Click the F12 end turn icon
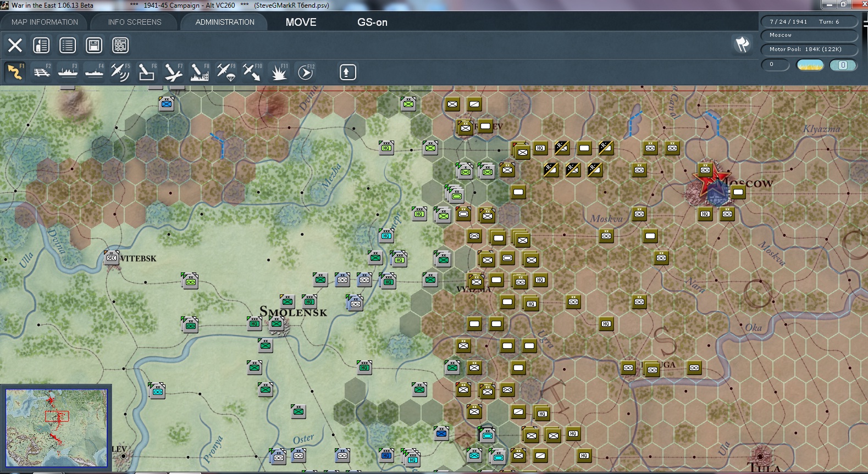This screenshot has height=474, width=868. (305, 72)
